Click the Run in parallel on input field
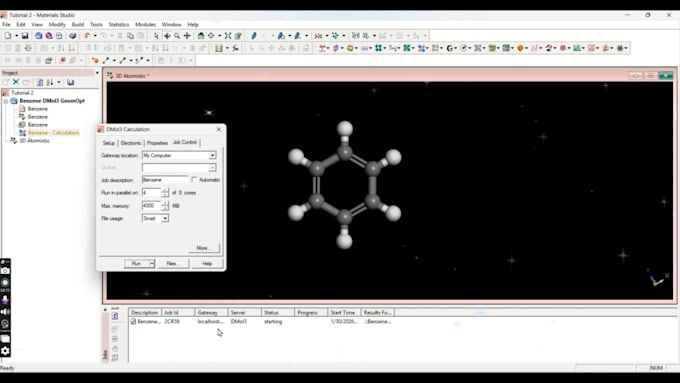680x383 pixels. [151, 193]
